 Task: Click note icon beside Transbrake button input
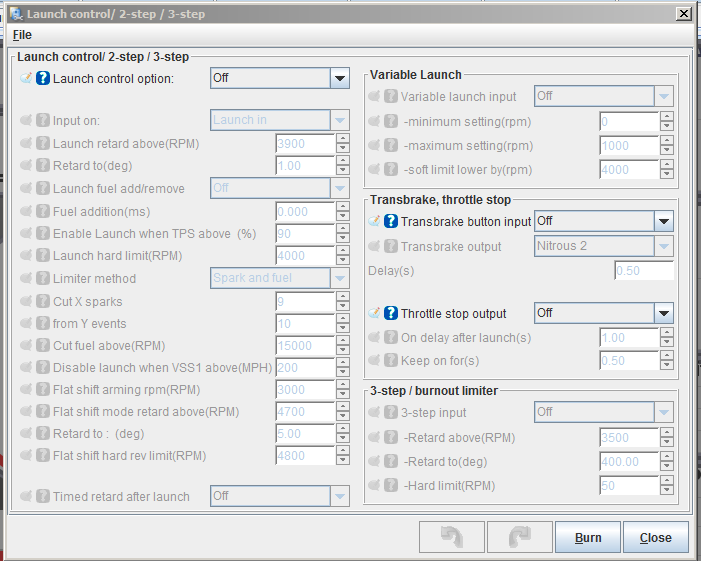374,221
